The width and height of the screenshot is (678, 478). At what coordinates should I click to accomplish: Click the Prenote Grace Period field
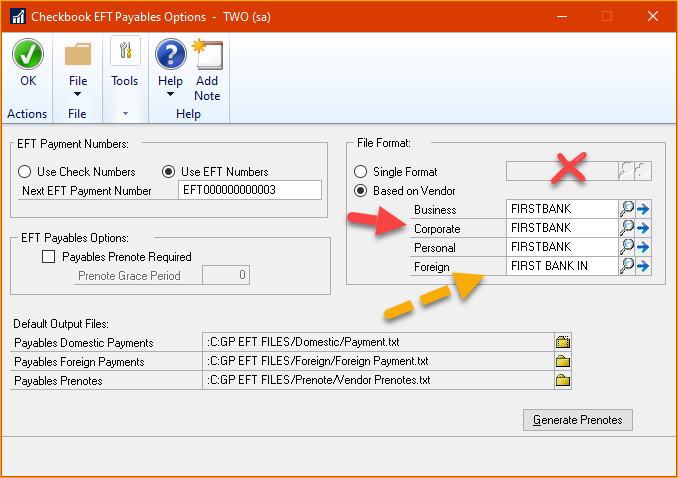coord(226,275)
